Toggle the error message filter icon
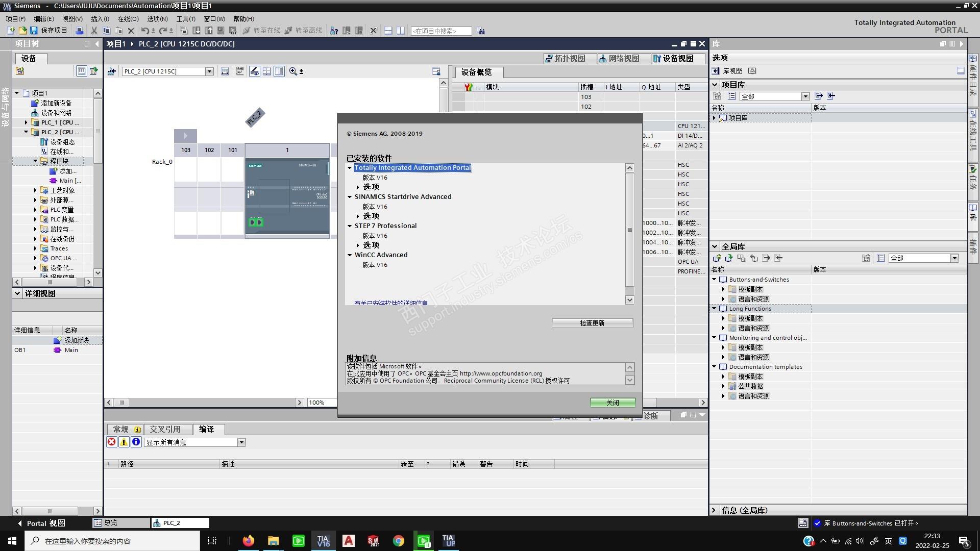Screen dimensions: 980x551 (x=111, y=442)
